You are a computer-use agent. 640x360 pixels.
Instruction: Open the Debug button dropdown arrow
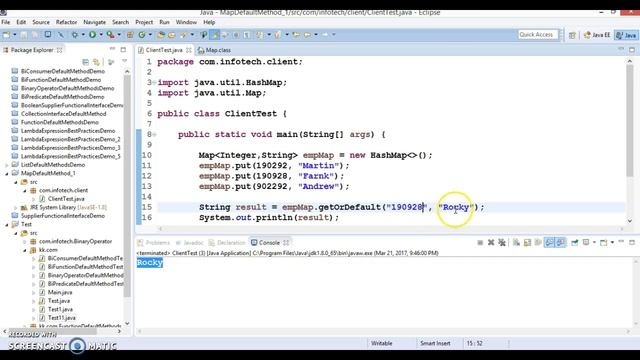[x=83, y=35]
